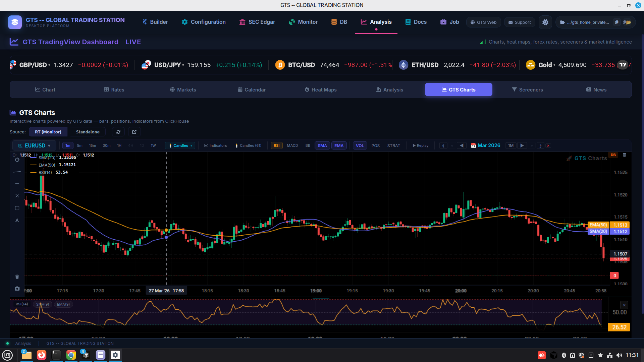644x362 pixels.
Task: Step forward one month with right arrow
Action: coord(522,146)
